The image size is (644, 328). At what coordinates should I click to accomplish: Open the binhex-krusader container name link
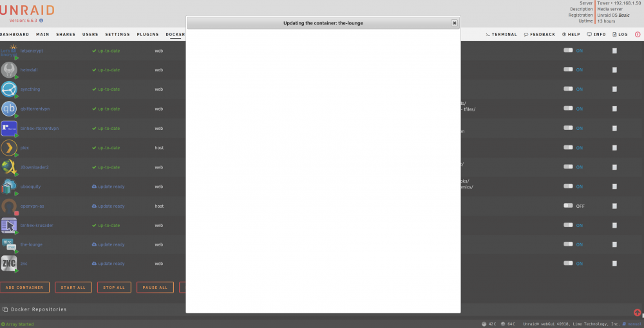pyautogui.click(x=37, y=226)
